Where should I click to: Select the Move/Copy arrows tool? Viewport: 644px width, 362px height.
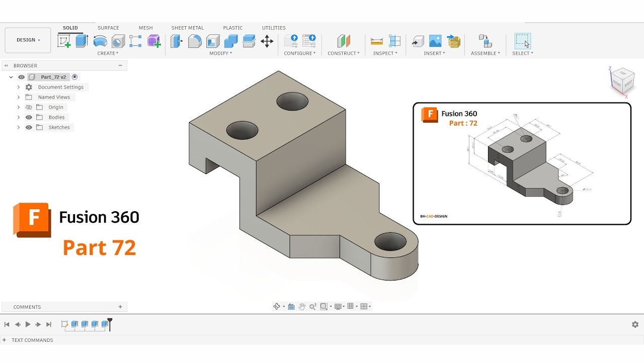[x=267, y=41]
